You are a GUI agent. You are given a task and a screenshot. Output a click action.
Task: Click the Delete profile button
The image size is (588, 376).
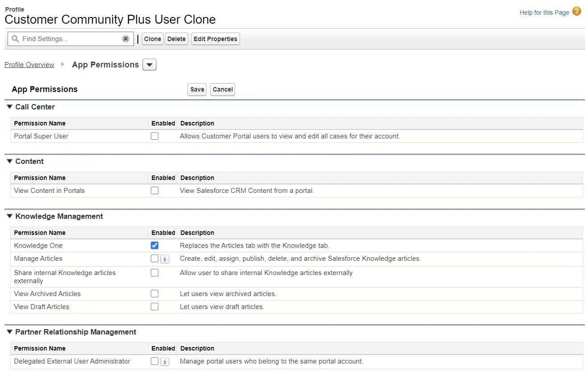coord(176,39)
